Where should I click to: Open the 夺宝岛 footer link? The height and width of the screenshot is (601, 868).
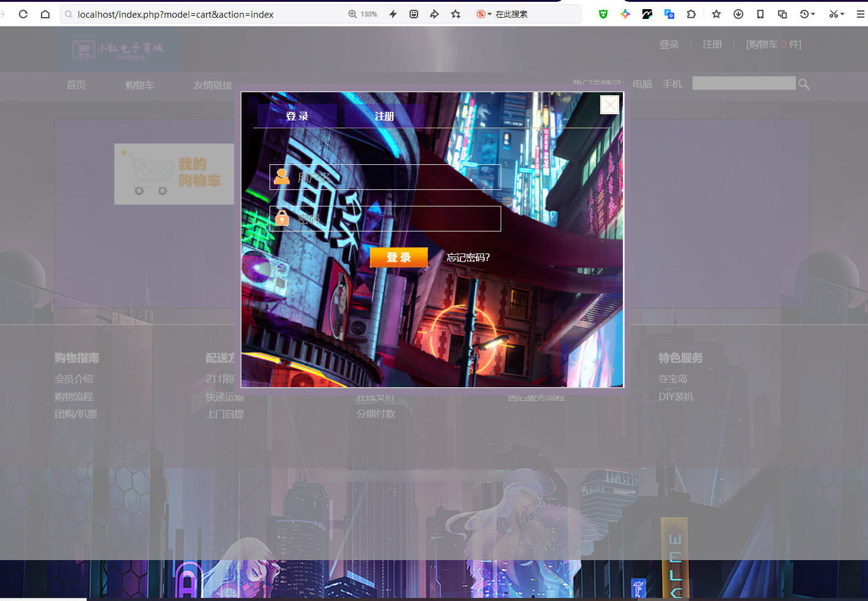[673, 379]
